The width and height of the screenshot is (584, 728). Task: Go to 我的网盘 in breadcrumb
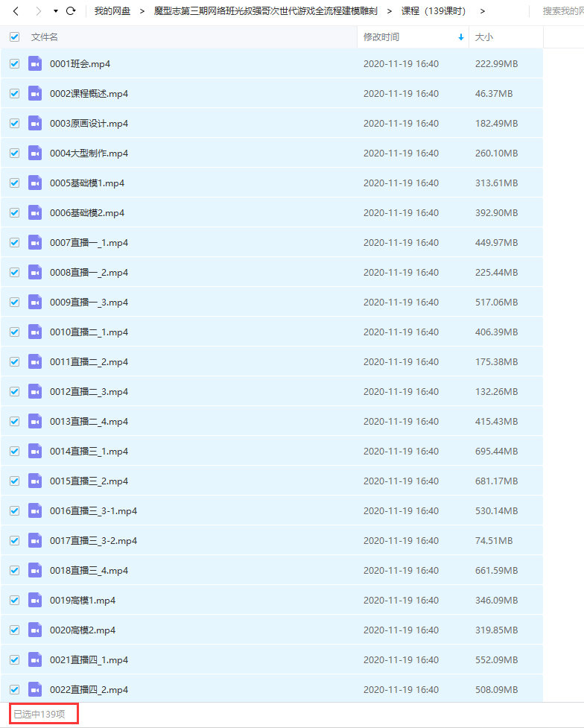click(x=112, y=11)
